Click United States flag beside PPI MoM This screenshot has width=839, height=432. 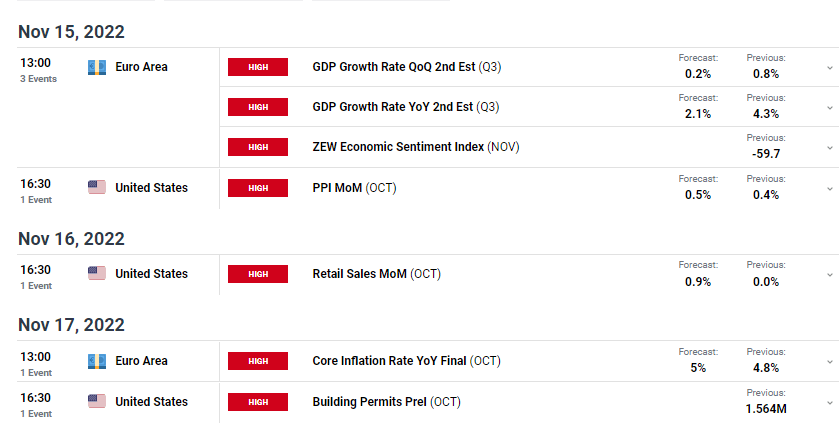click(x=97, y=187)
